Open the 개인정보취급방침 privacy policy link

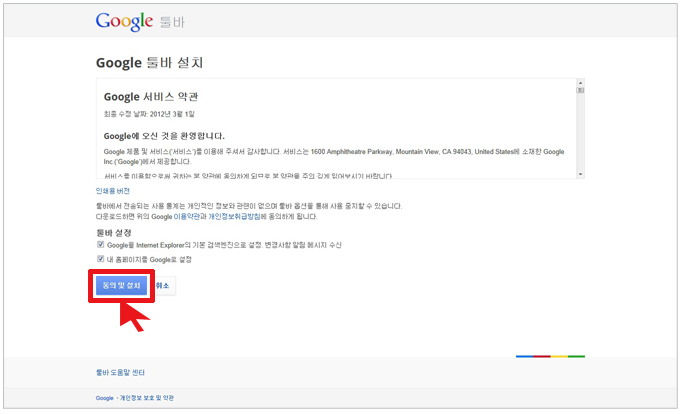point(234,216)
